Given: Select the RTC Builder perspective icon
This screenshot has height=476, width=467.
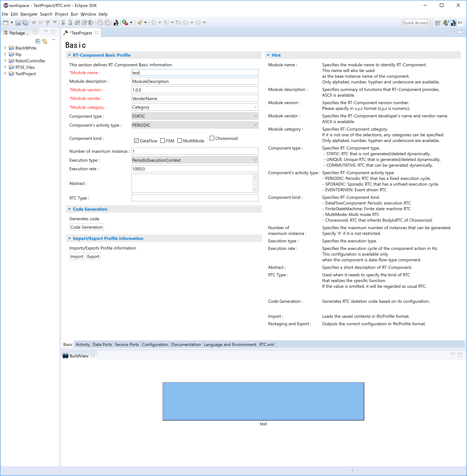Looking at the screenshot, I should 453,23.
